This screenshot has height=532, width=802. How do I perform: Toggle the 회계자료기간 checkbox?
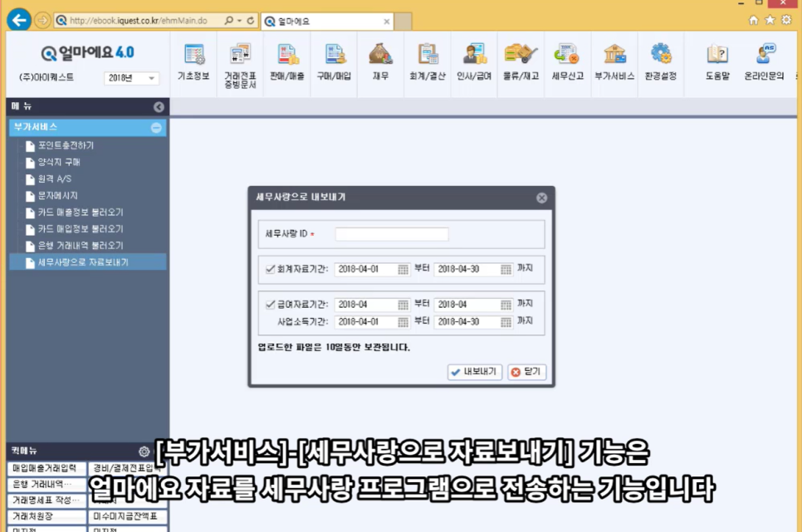tap(271, 269)
